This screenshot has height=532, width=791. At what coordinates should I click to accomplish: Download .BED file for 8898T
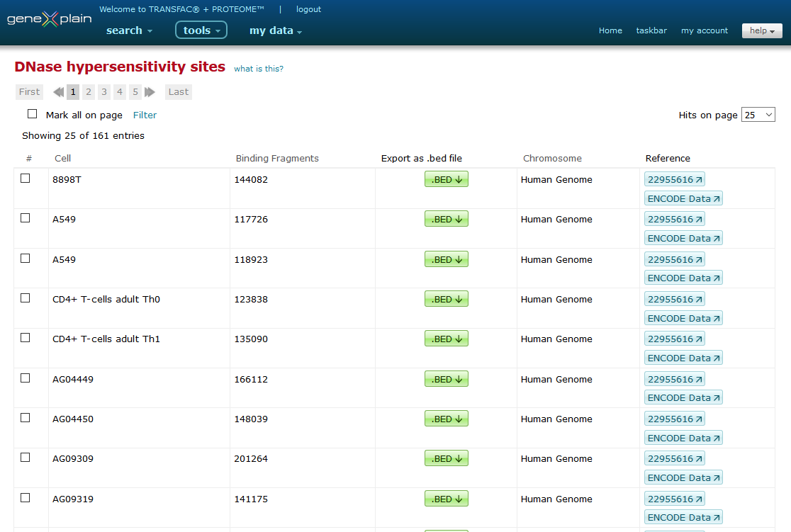[447, 179]
